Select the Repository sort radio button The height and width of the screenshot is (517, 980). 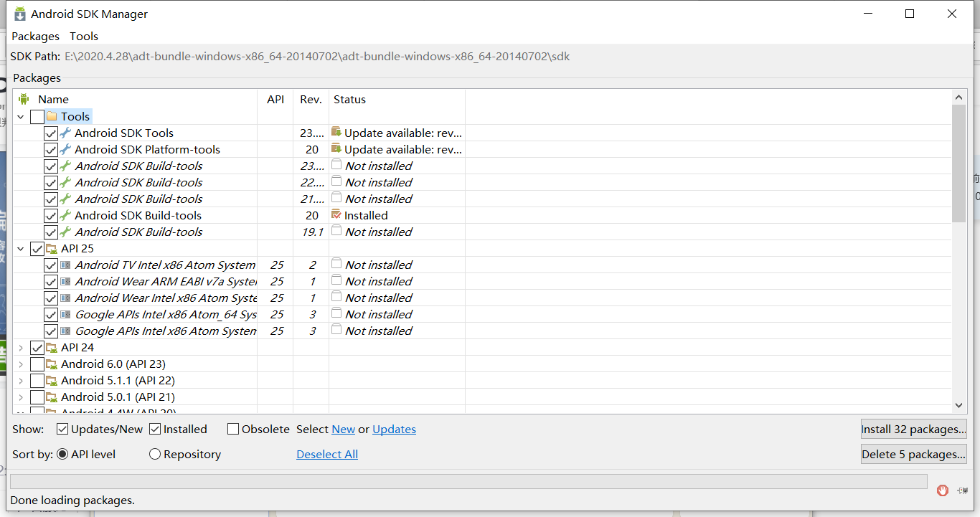[x=155, y=454]
